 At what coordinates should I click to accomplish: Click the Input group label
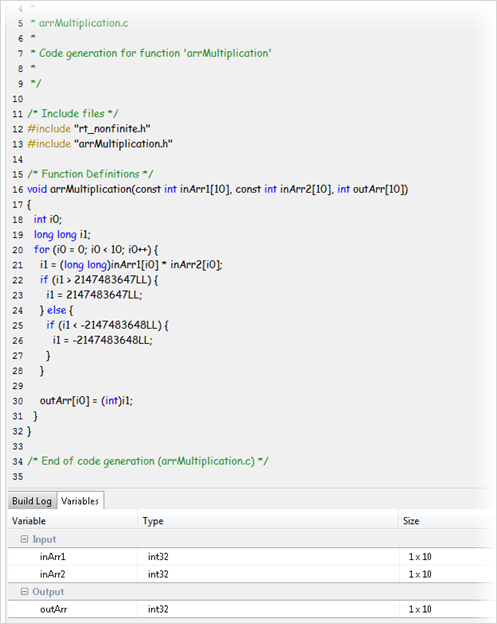click(44, 539)
